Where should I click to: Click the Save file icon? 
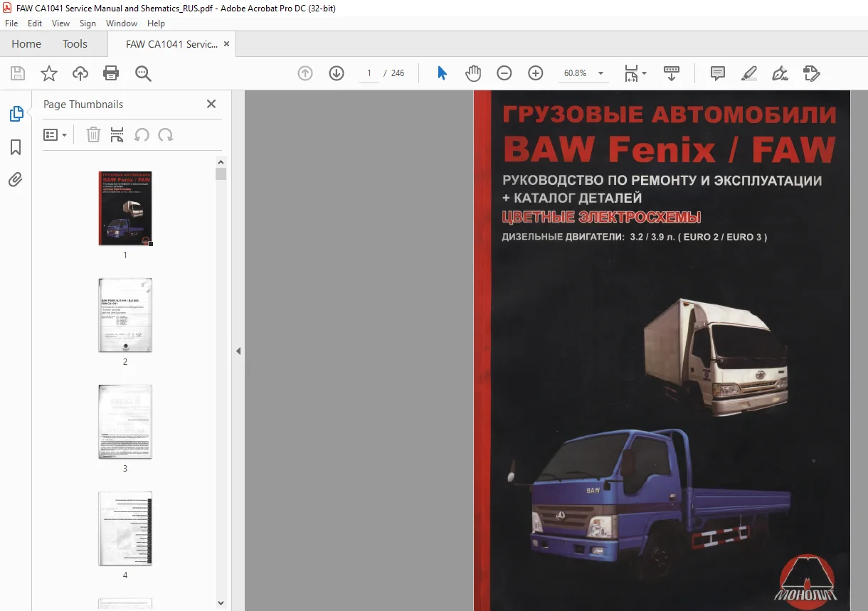point(18,73)
